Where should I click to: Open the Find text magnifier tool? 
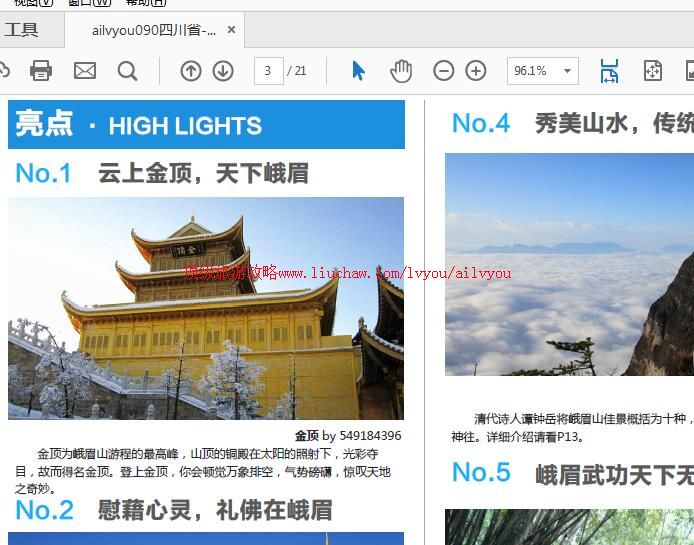pyautogui.click(x=127, y=70)
